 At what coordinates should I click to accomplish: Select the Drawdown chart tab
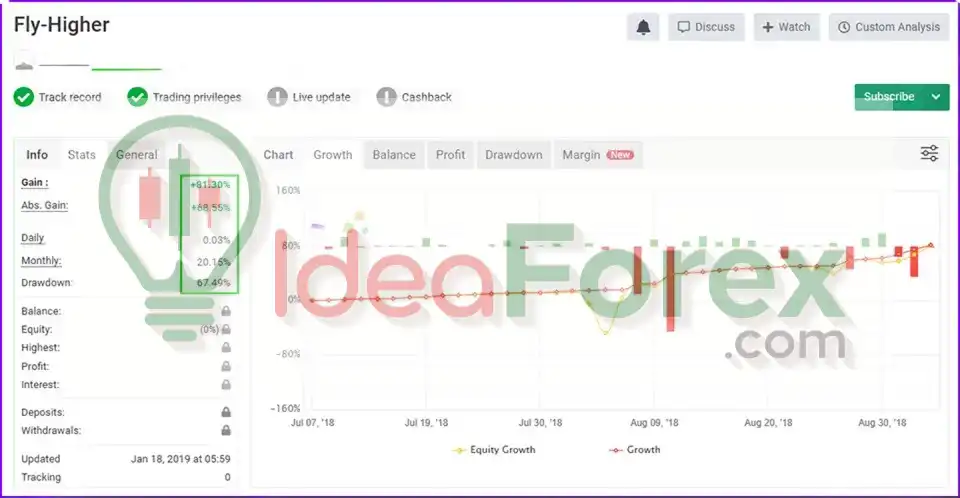514,155
